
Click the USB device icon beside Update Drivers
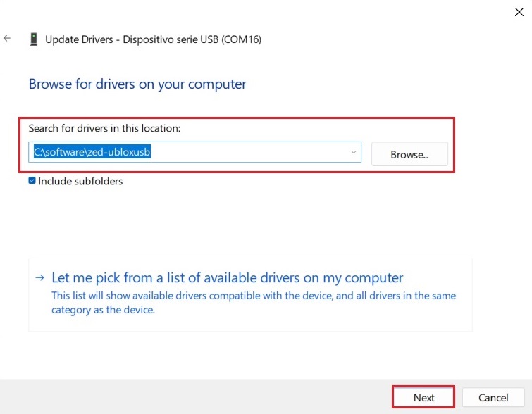coord(33,39)
